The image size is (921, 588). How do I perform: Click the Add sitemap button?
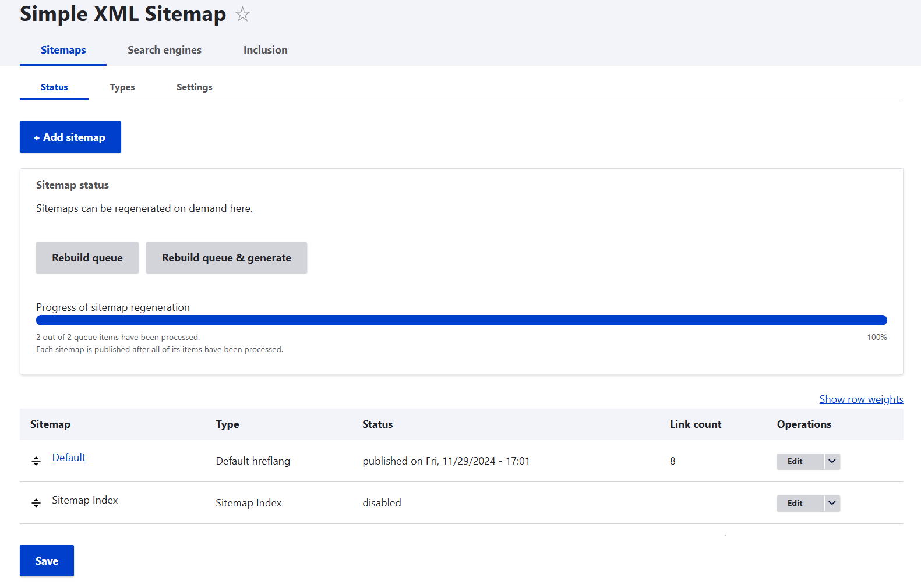coord(70,137)
